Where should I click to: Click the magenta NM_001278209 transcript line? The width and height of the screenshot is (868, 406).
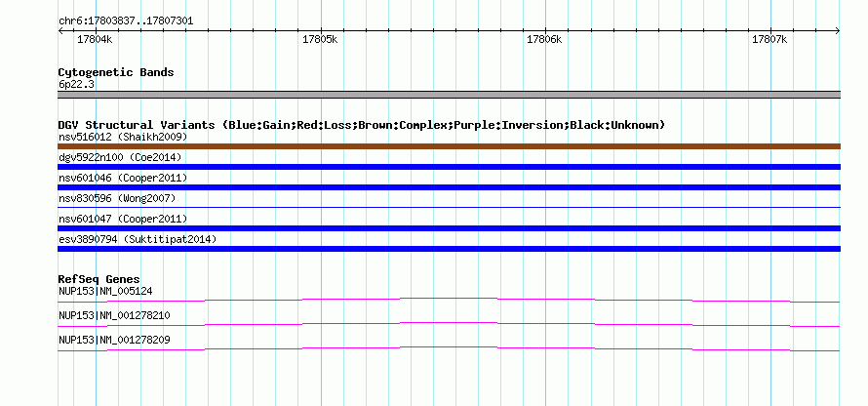tap(449, 349)
